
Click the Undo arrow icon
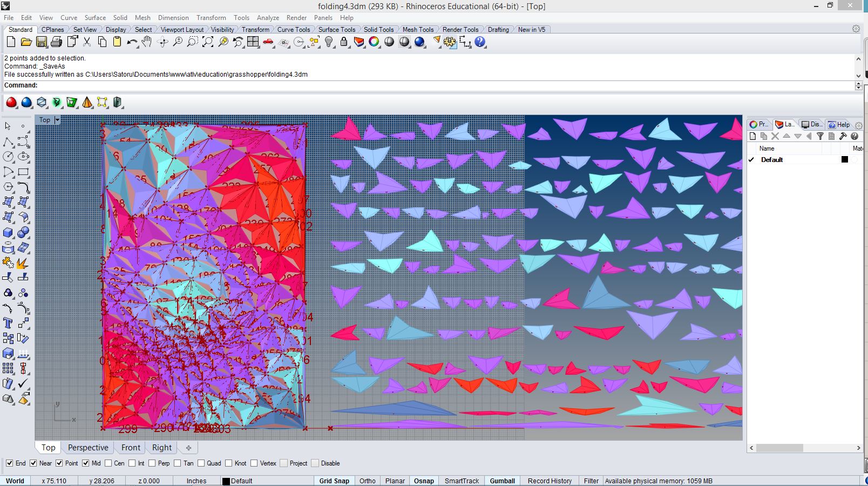coord(132,42)
